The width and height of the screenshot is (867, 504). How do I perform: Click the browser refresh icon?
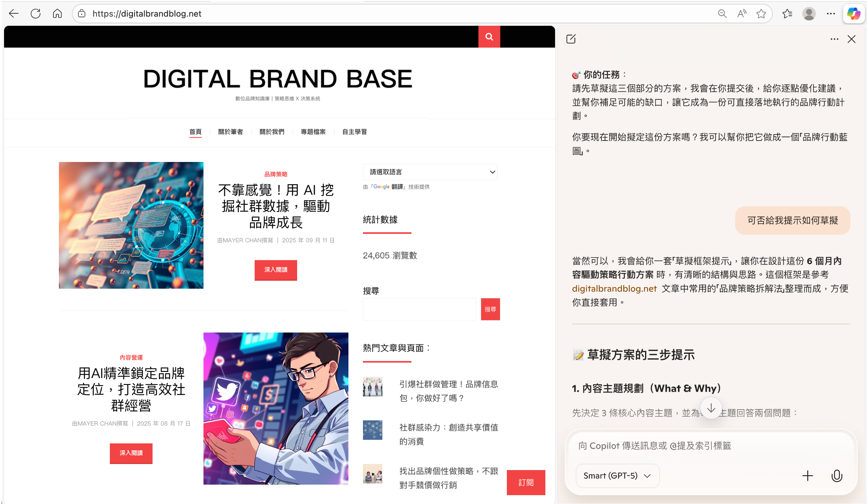36,14
